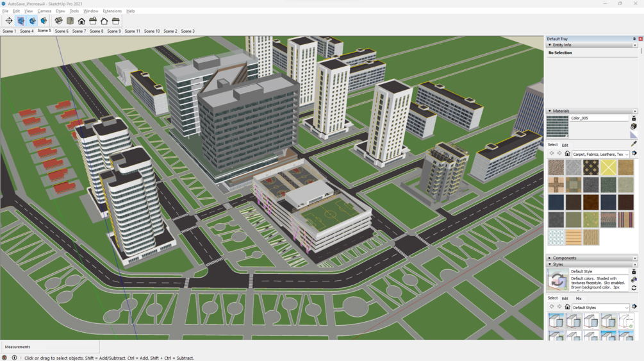
Task: Collapse the Styles panel
Action: pos(550,264)
